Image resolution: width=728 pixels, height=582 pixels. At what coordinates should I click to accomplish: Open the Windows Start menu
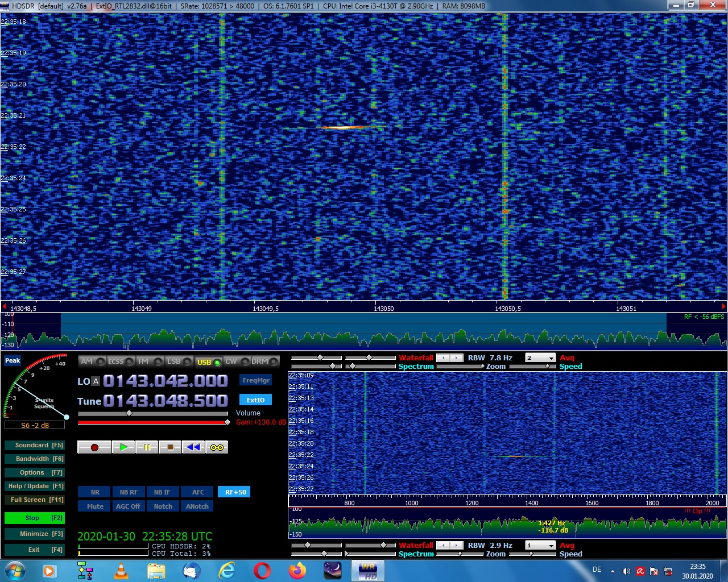point(15,571)
